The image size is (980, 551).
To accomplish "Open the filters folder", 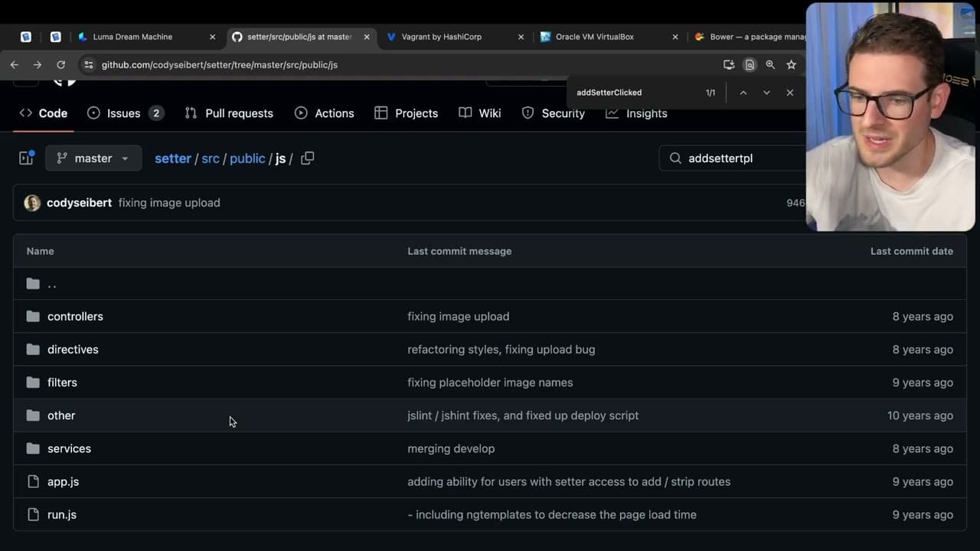I will click(62, 383).
